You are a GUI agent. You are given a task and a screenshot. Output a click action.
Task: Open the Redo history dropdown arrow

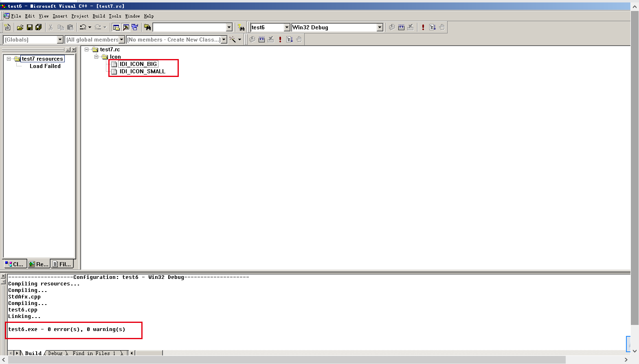pyautogui.click(x=105, y=27)
